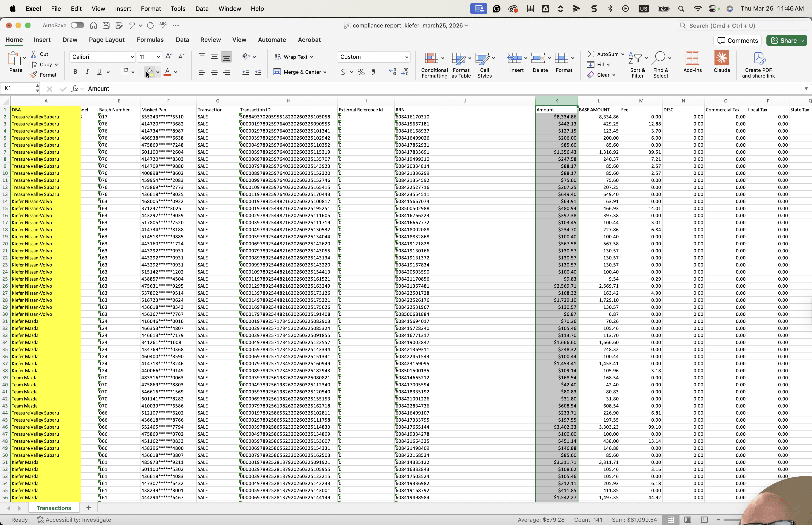Open the font size dropdown
Screen dimensions: 812x525
tap(158, 57)
